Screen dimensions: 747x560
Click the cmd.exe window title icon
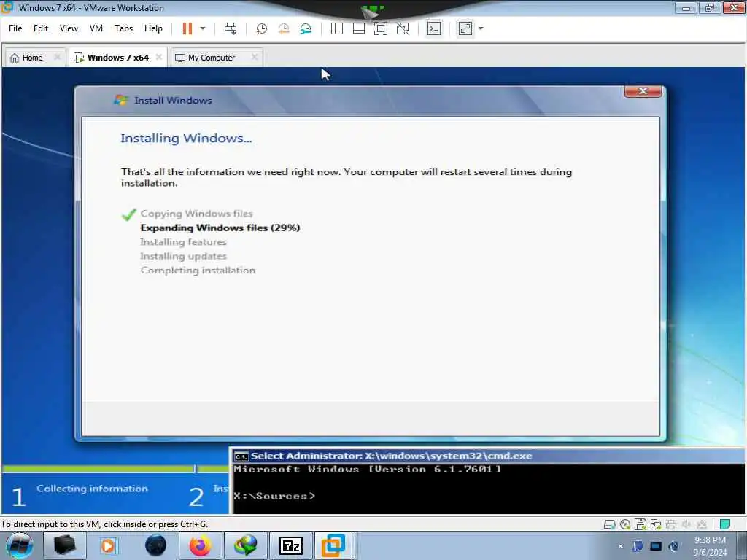click(x=241, y=456)
